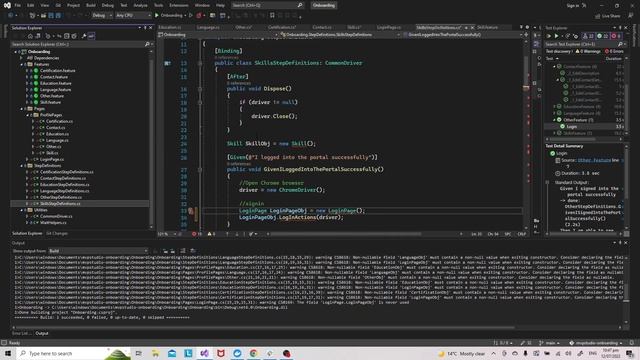
Task: Click the Live Share icon
Action: (598, 16)
